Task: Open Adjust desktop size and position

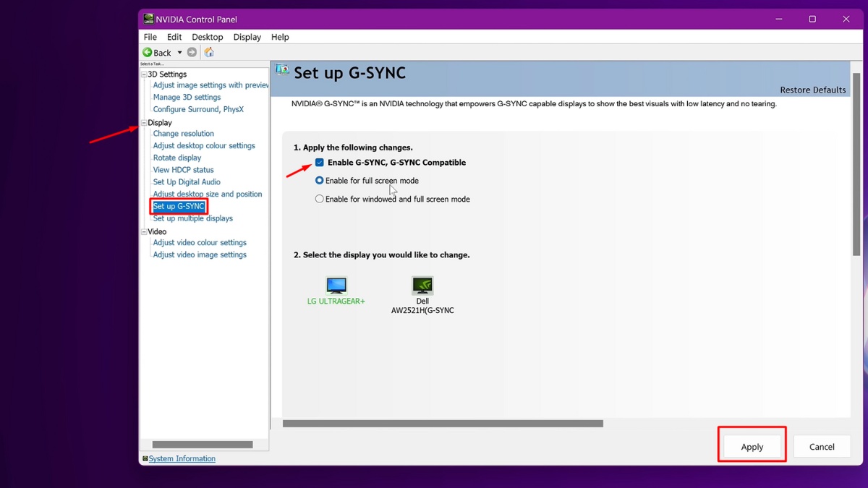Action: [x=208, y=194]
